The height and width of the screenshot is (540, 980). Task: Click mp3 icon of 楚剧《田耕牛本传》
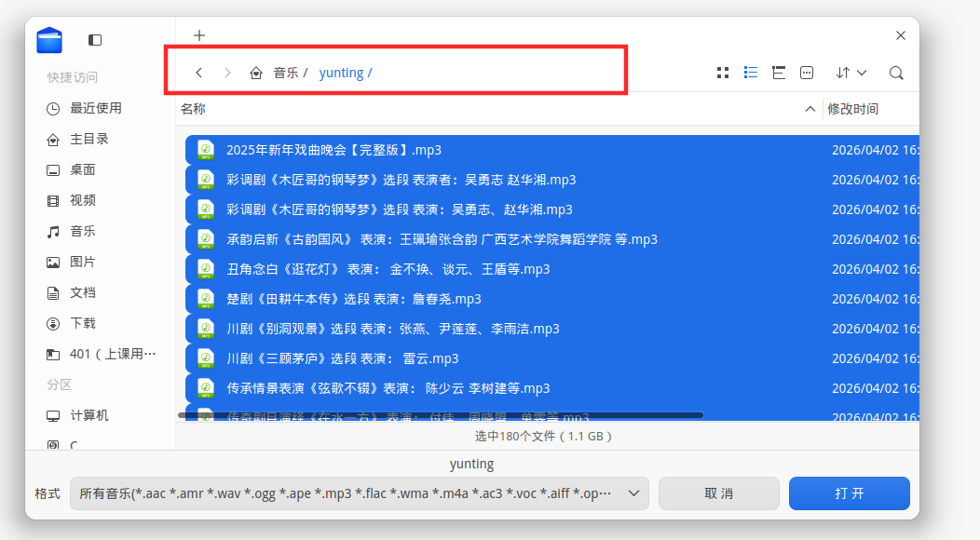pyautogui.click(x=206, y=299)
